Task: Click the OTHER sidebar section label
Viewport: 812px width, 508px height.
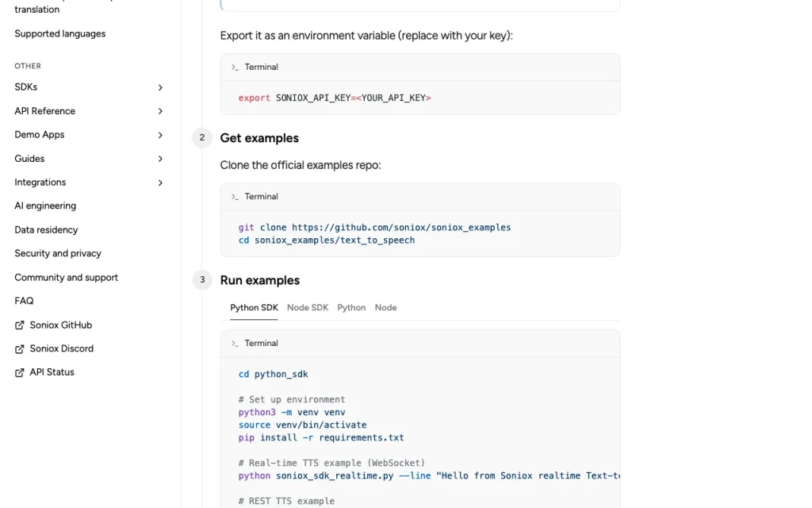Action: [x=28, y=66]
